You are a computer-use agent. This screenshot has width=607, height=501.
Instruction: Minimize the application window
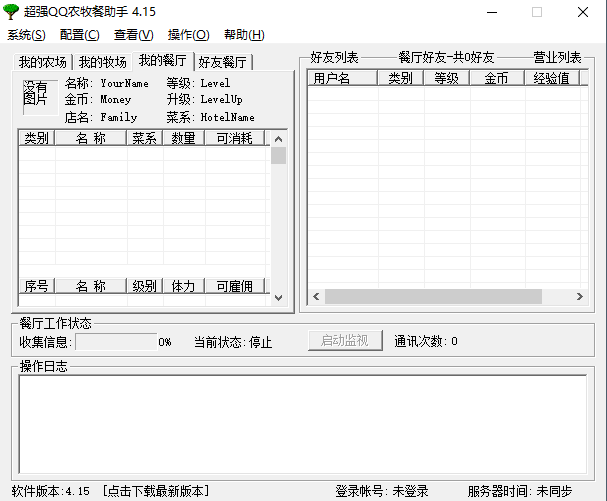pos(492,12)
